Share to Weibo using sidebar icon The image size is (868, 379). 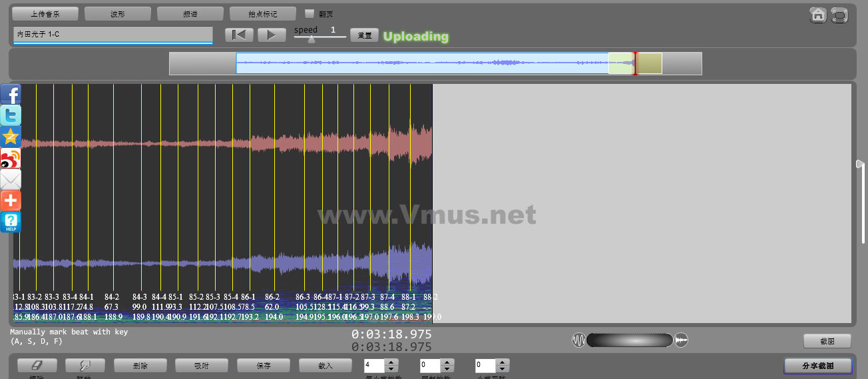[x=11, y=159]
